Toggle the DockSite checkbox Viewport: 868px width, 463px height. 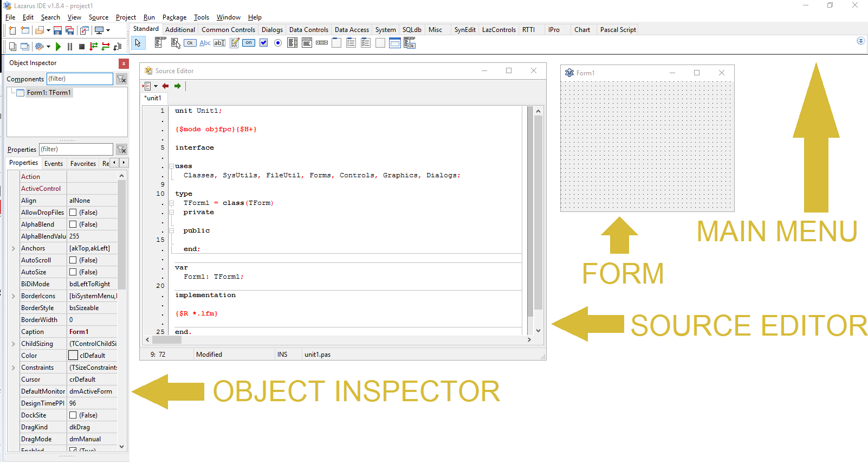click(x=73, y=415)
